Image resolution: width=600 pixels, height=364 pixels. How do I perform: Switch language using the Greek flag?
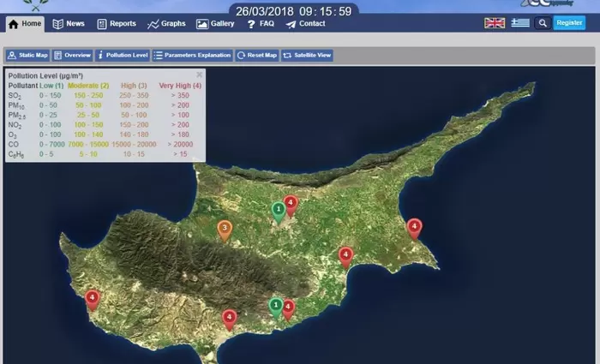520,23
